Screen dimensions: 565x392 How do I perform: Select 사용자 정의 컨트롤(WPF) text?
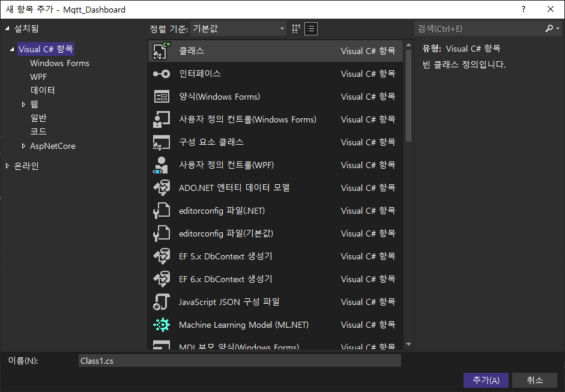[226, 165]
